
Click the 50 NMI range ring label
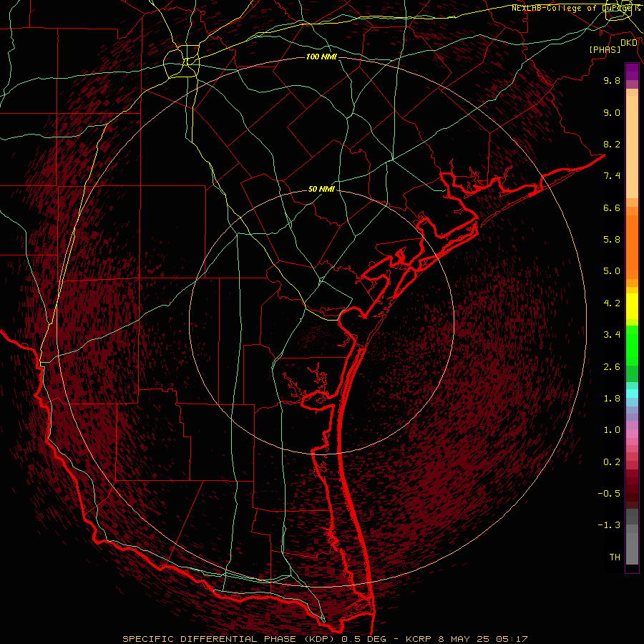click(x=321, y=189)
